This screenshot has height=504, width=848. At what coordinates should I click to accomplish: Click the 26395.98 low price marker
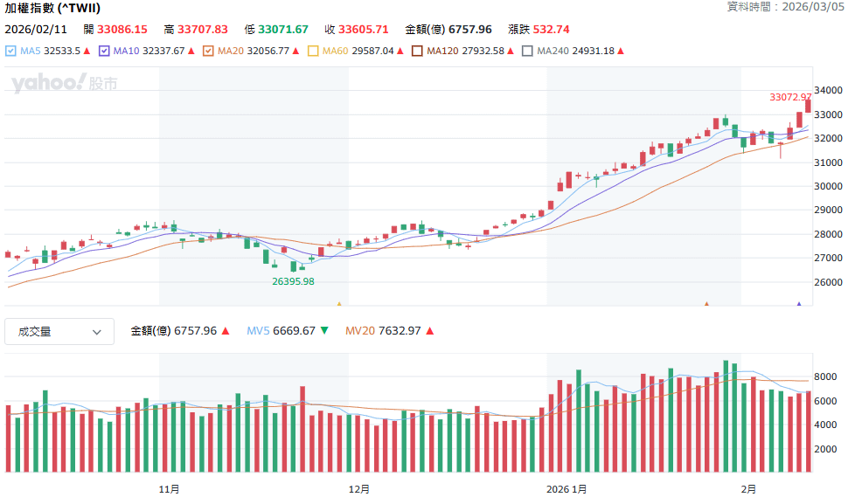click(x=293, y=281)
